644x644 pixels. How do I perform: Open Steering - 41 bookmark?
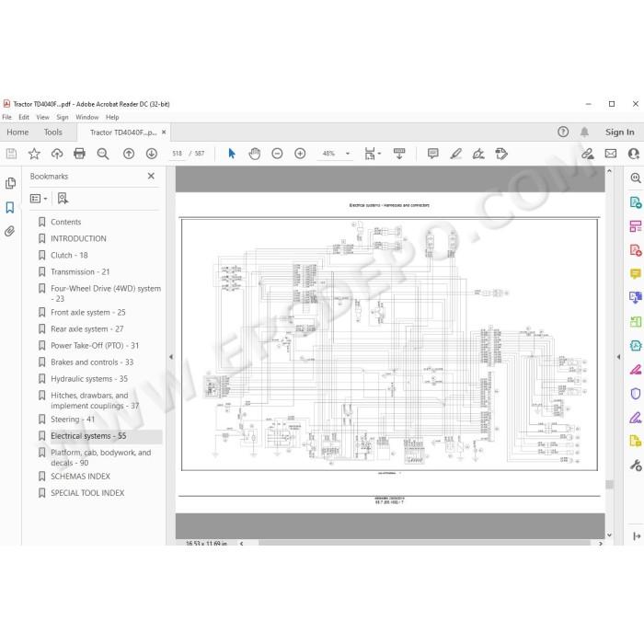pos(73,420)
